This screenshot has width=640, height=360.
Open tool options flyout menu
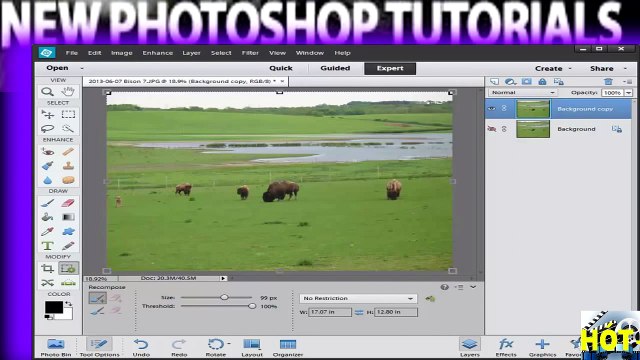click(460, 287)
